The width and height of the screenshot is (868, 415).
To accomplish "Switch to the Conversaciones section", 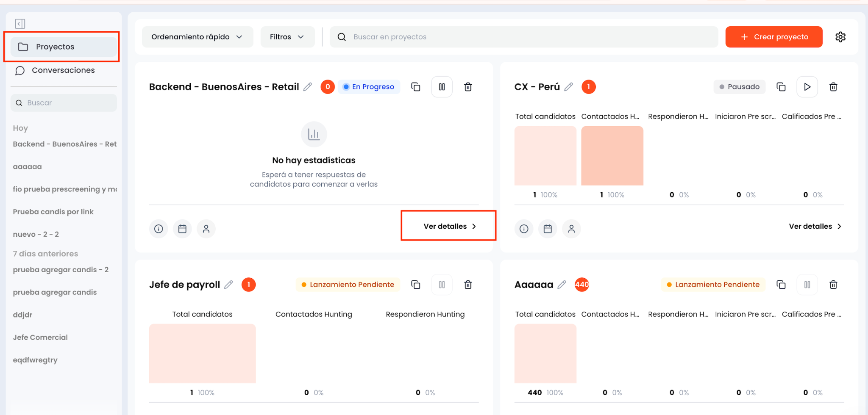I will [64, 70].
